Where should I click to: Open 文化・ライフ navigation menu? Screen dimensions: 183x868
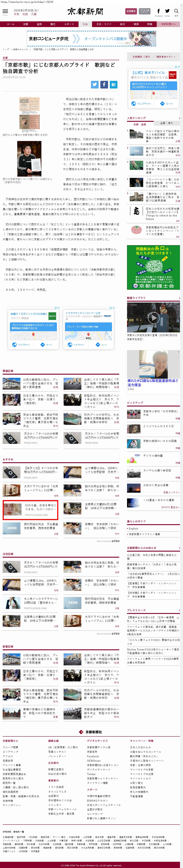104,24
